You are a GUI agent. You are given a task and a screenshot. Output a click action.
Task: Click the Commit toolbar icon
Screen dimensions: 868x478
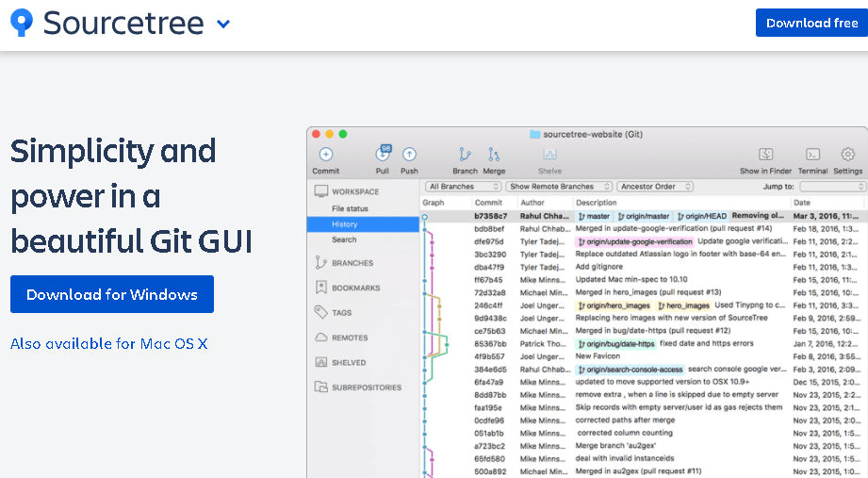[326, 155]
